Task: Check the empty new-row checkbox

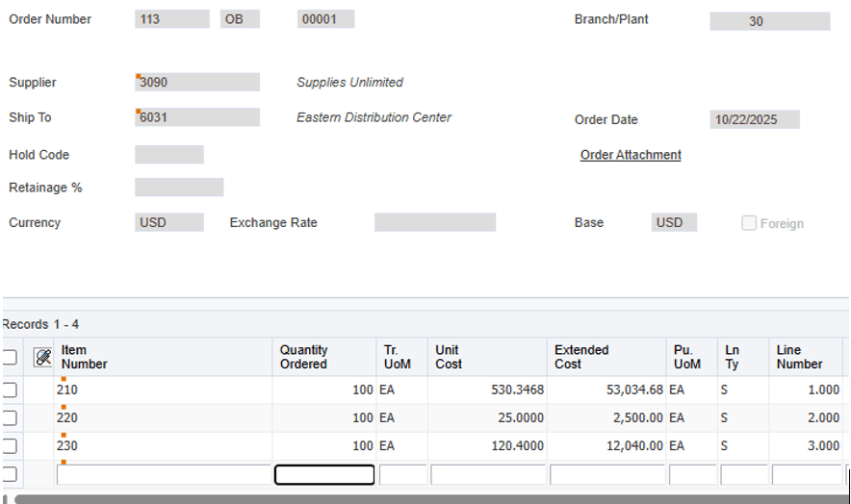Action: 10,474
